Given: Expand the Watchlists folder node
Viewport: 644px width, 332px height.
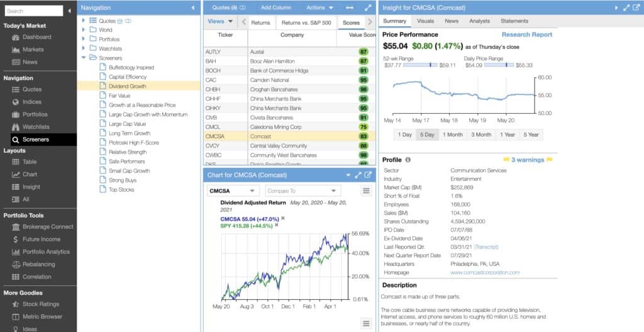Looking at the screenshot, I should click(84, 48).
